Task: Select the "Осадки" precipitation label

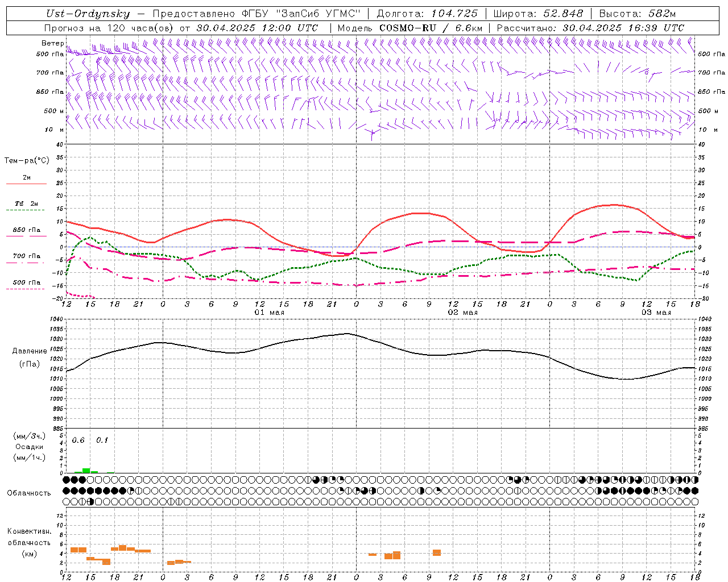Action: coord(30,447)
